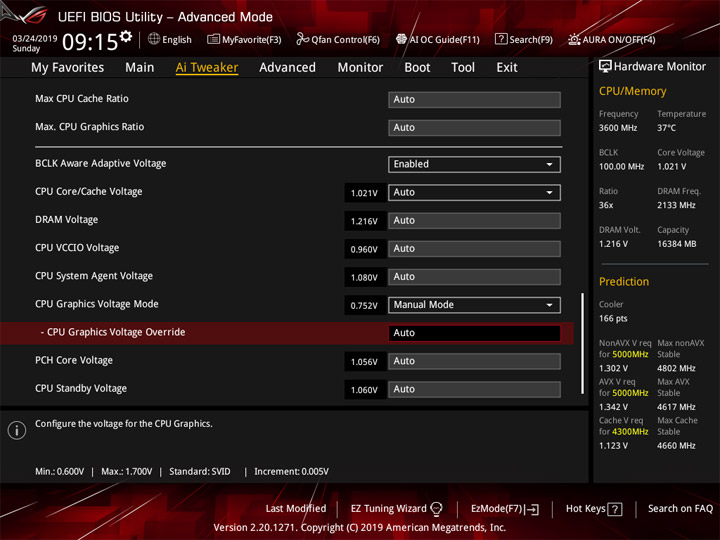
Task: Click the CPU VCCIO Voltage Auto field
Action: (474, 249)
